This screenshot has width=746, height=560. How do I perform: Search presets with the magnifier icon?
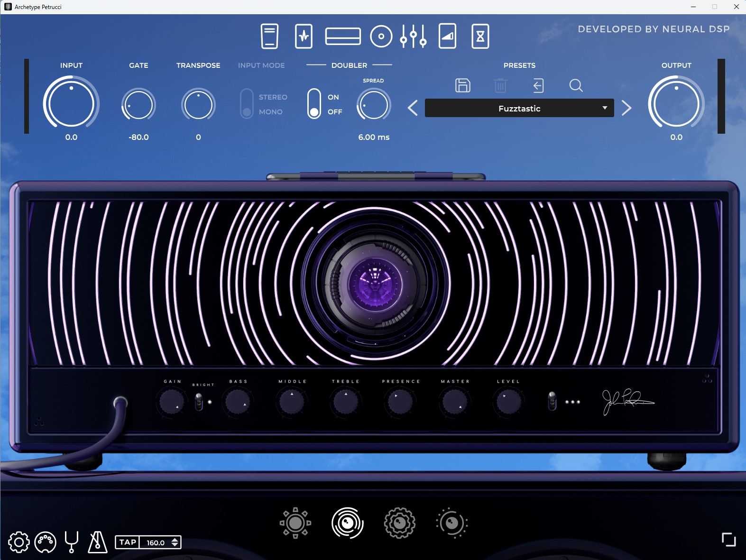point(576,85)
